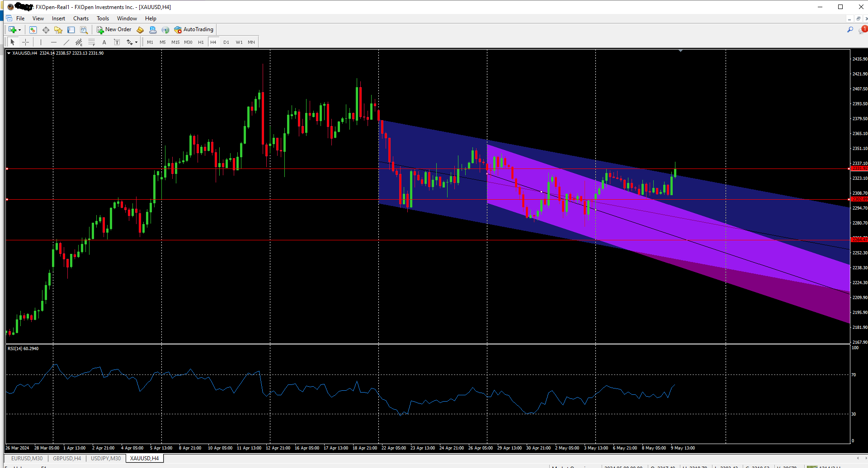Expand the New Chart dropdown arrow
This screenshot has width=868, height=468.
[x=19, y=30]
